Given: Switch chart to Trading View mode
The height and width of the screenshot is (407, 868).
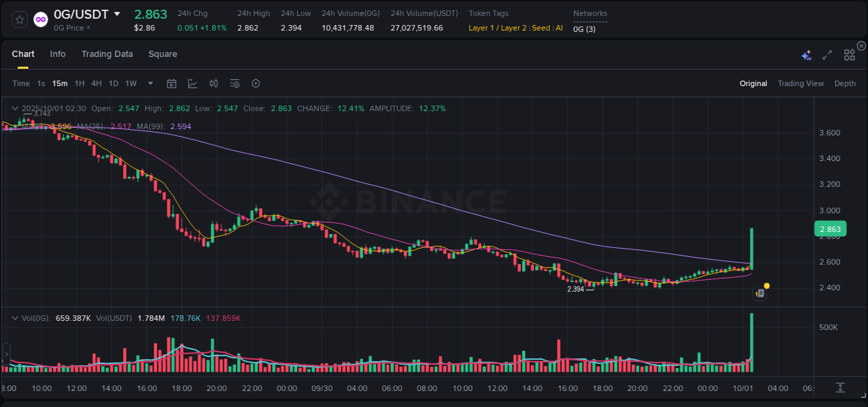Looking at the screenshot, I should coord(801,83).
